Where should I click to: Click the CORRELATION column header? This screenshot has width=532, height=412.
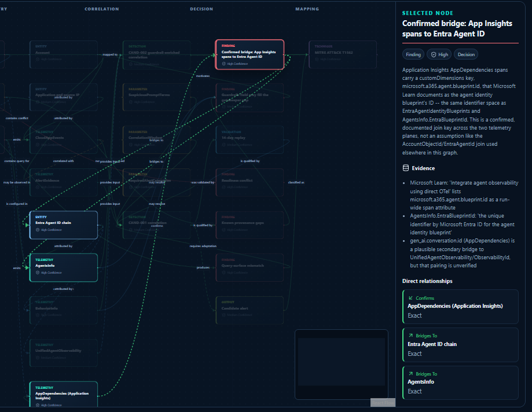(102, 9)
